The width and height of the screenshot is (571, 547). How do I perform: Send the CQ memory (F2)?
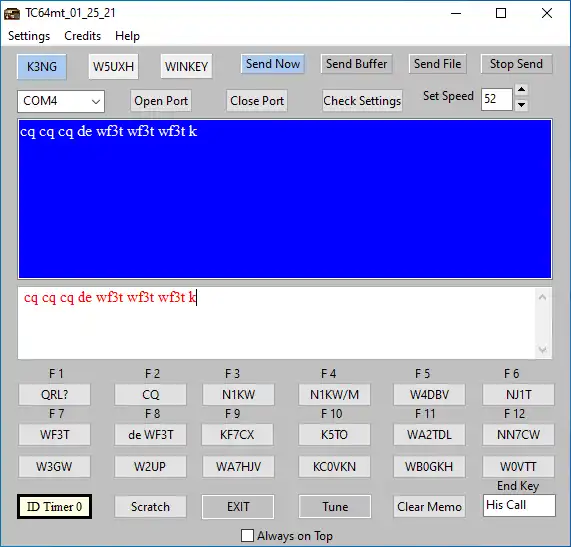tap(150, 394)
